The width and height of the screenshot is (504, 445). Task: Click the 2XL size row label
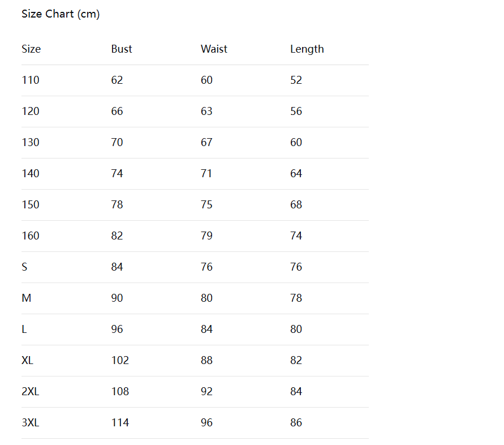point(31,392)
